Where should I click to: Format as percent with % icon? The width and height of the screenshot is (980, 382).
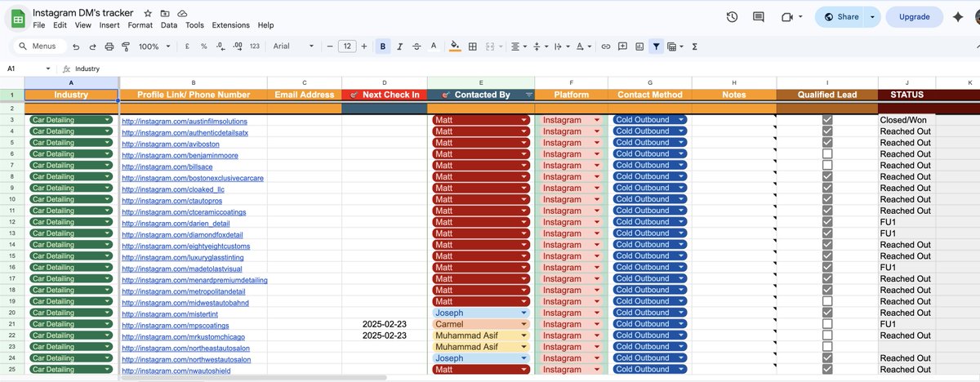204,47
